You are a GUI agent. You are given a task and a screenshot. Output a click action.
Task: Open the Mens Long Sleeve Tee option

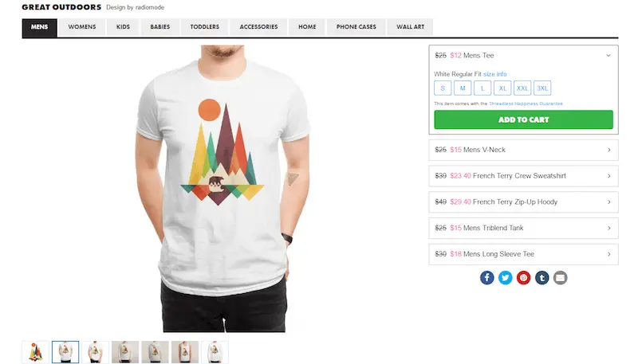[x=523, y=254]
